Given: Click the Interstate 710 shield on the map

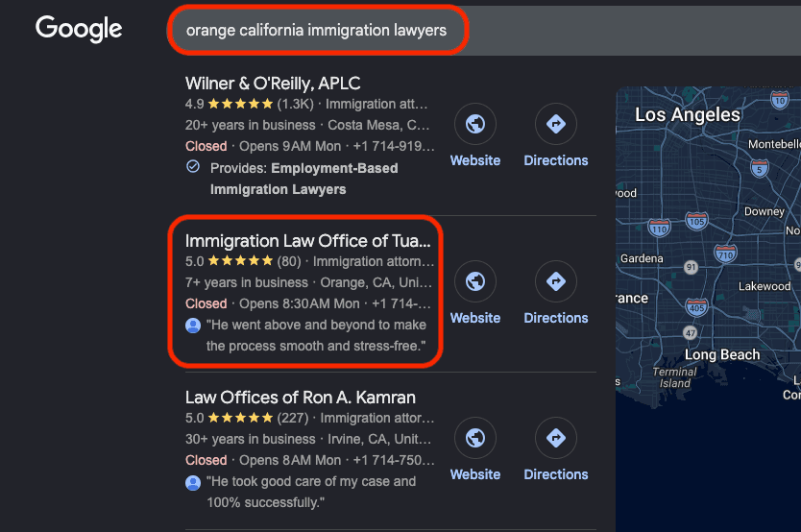Looking at the screenshot, I should [x=725, y=254].
